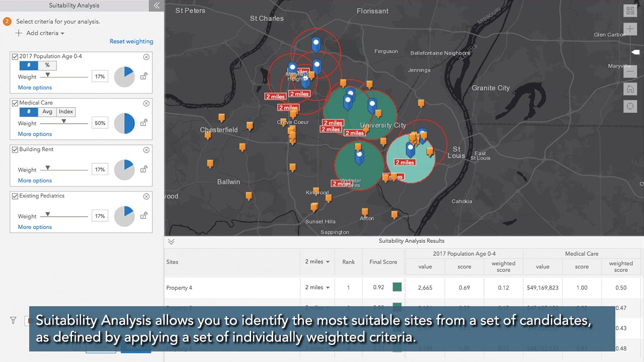Click the 17% weight field for Building Rent
644x362 pixels.
[x=100, y=169]
